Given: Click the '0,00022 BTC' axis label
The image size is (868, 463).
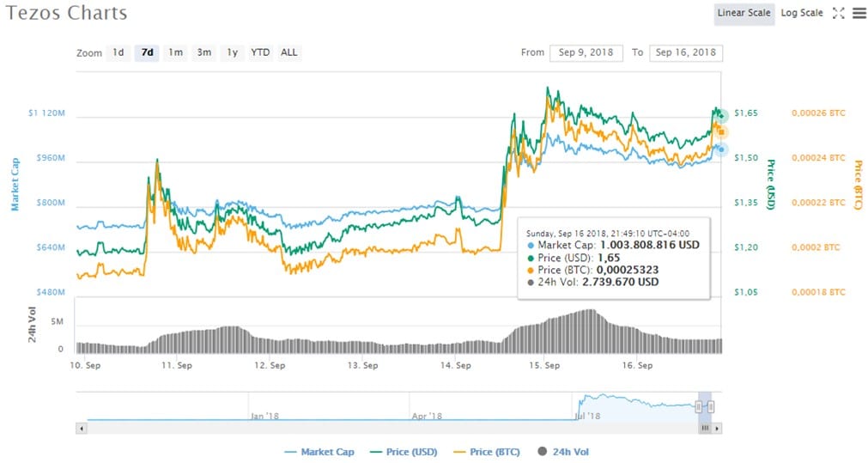Looking at the screenshot, I should 818,203.
